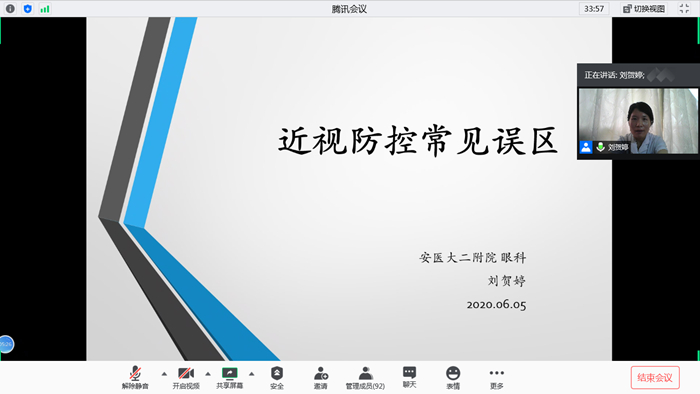Open meeting info icon in title bar

click(10, 8)
